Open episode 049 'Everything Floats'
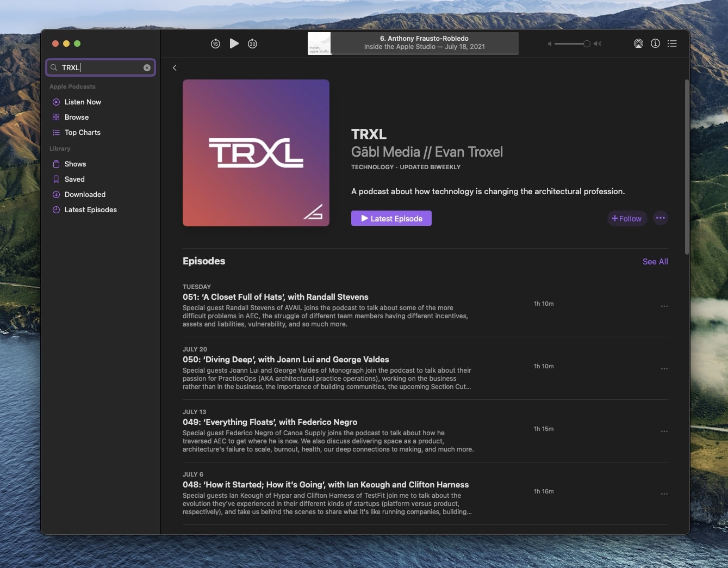 pos(270,422)
